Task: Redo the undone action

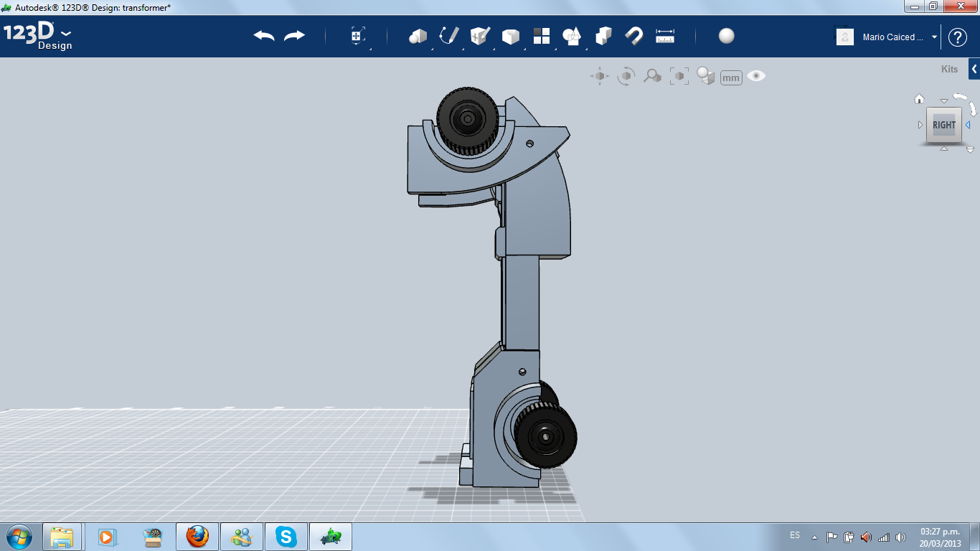Action: pyautogui.click(x=294, y=36)
